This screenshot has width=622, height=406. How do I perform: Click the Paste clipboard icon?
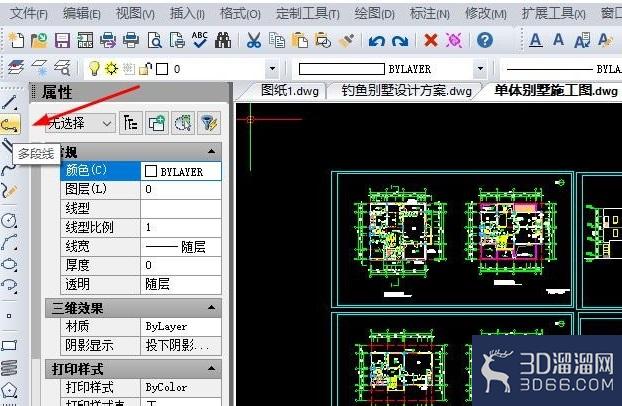pyautogui.click(x=300, y=40)
